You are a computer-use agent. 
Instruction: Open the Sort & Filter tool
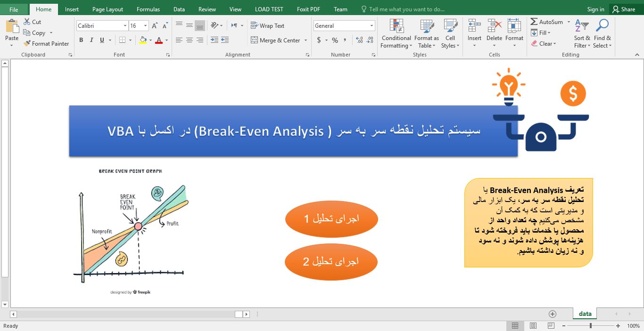point(582,26)
